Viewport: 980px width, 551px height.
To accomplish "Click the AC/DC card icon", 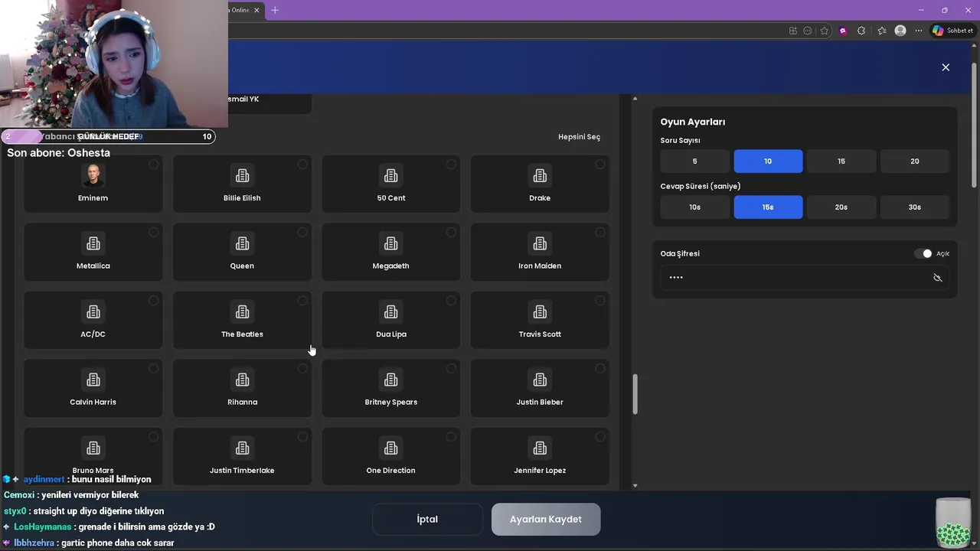I will [x=93, y=311].
